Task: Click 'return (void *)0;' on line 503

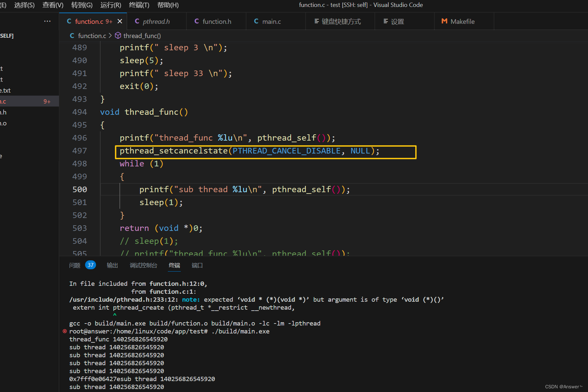Action: click(x=161, y=228)
